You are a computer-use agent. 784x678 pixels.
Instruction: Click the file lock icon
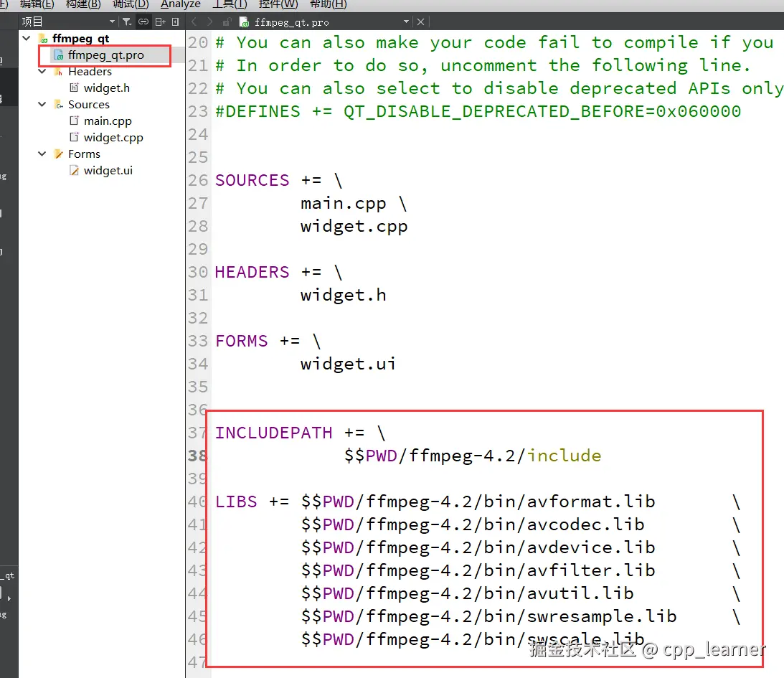point(227,22)
